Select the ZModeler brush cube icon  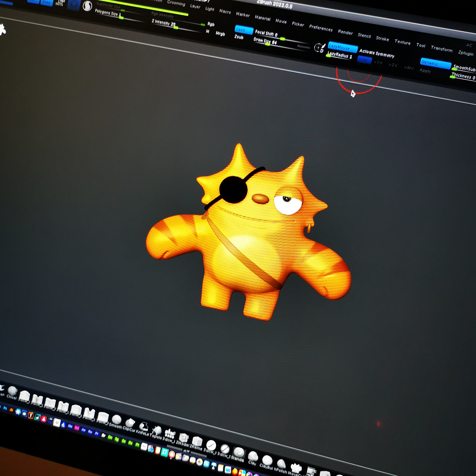pos(184,437)
